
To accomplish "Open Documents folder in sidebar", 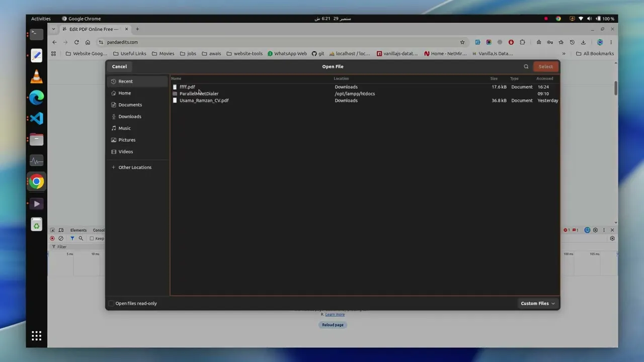I will (x=137, y=105).
